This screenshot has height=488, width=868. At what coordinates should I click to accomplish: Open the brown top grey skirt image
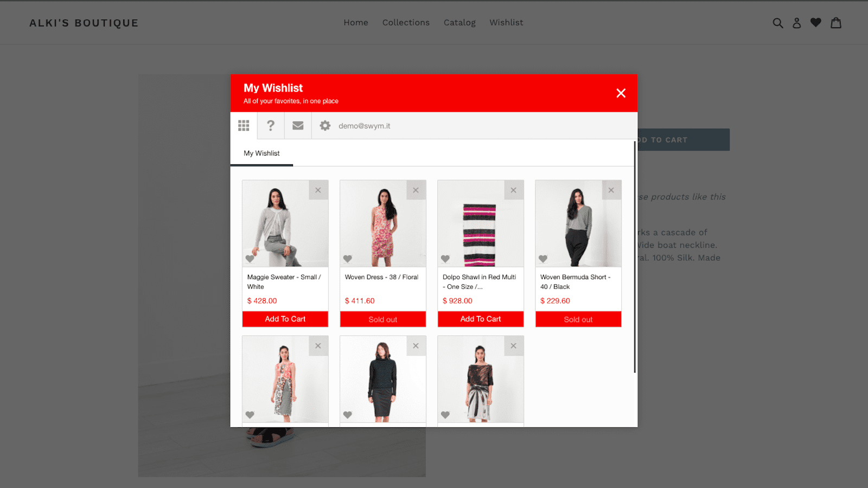pos(481,380)
